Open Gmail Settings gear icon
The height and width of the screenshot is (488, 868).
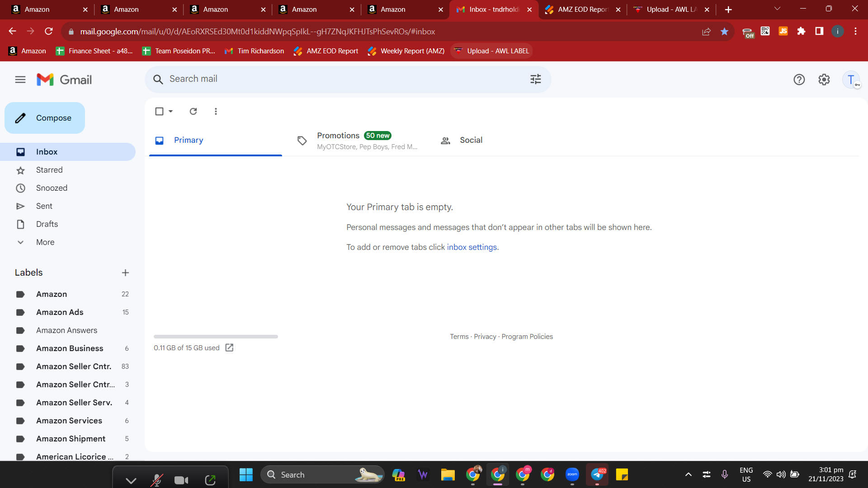824,80
